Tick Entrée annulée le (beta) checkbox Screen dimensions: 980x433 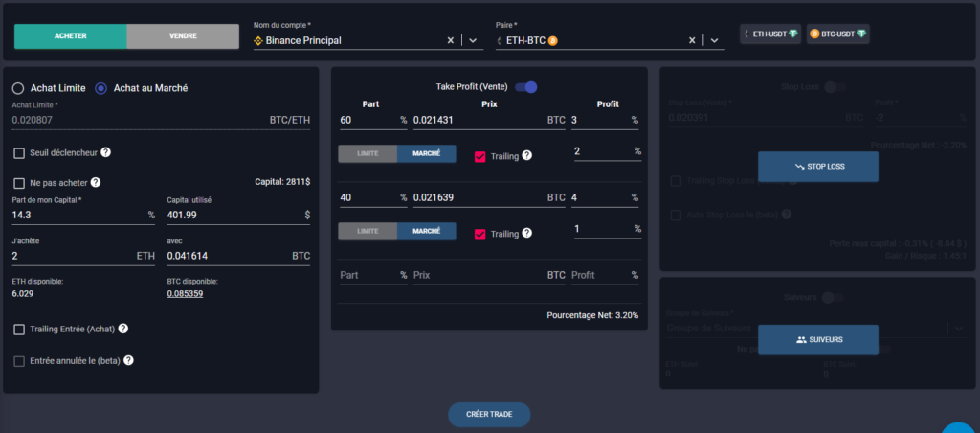tap(19, 361)
